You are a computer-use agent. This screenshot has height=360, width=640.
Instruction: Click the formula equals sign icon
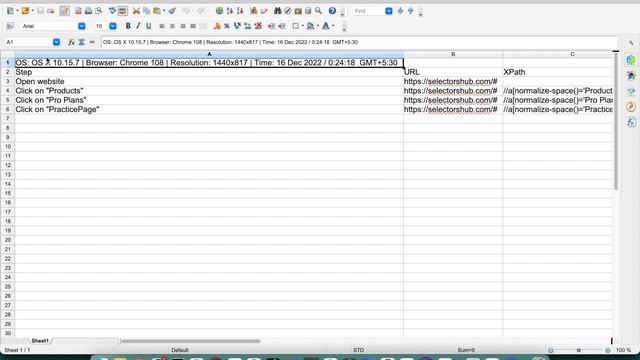[x=92, y=42]
